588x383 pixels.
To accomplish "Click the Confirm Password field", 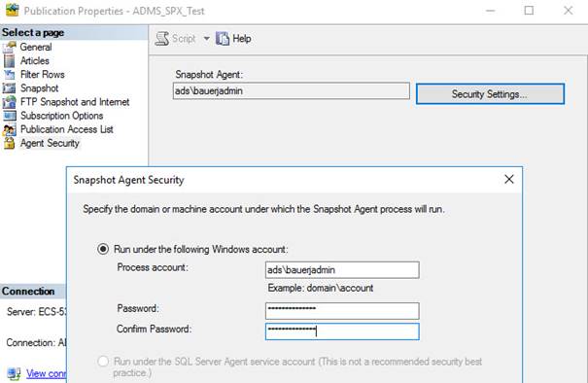I will (x=342, y=331).
